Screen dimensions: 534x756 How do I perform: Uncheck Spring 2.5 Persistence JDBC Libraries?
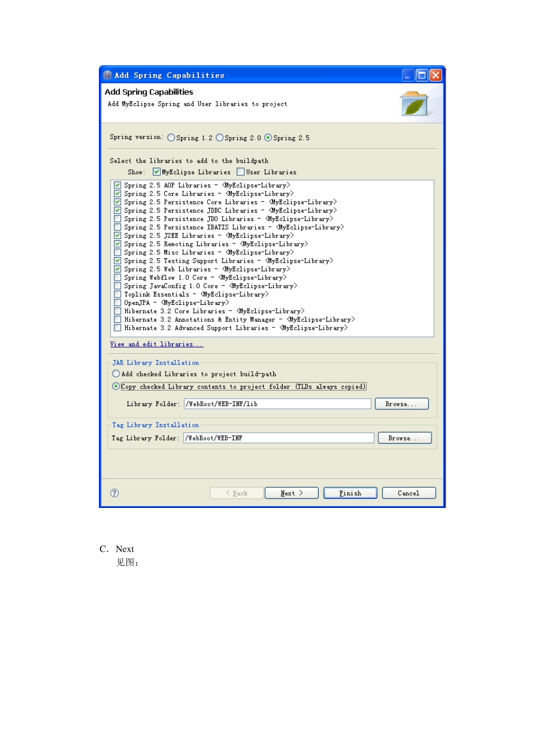coord(117,210)
